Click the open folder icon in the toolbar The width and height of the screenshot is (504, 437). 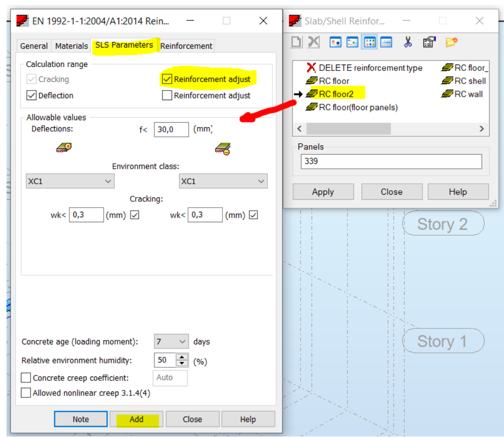(450, 42)
